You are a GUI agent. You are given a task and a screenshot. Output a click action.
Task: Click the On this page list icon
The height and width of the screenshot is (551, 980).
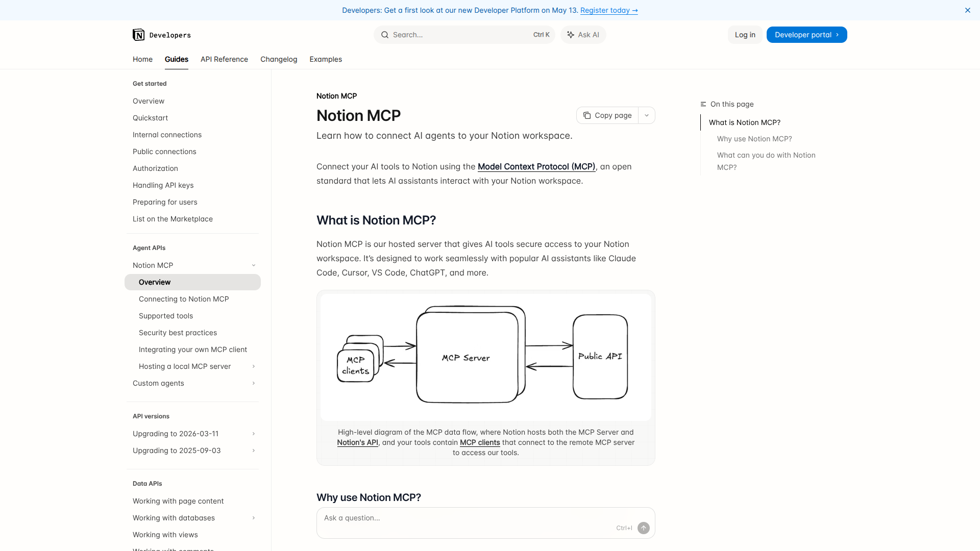tap(703, 104)
